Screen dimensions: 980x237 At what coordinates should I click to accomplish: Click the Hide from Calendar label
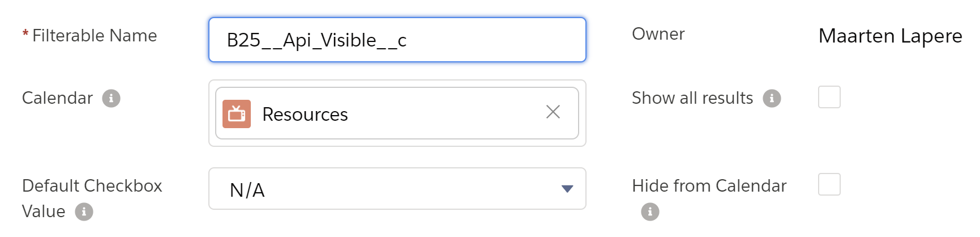pos(709,186)
